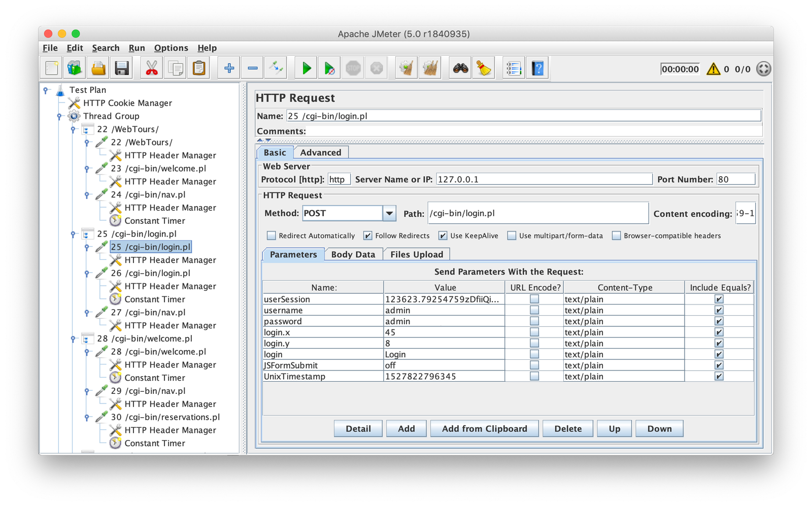This screenshot has height=506, width=812.
Task: Click the Clear All broom icon
Action: click(x=431, y=68)
